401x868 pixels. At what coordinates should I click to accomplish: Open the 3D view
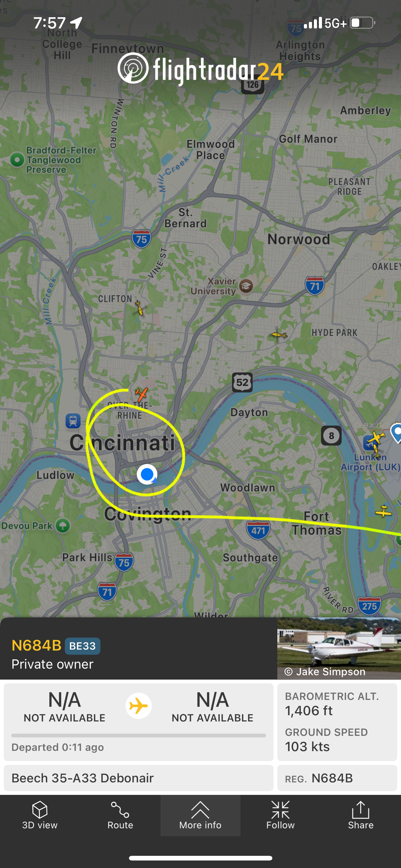coord(40,816)
